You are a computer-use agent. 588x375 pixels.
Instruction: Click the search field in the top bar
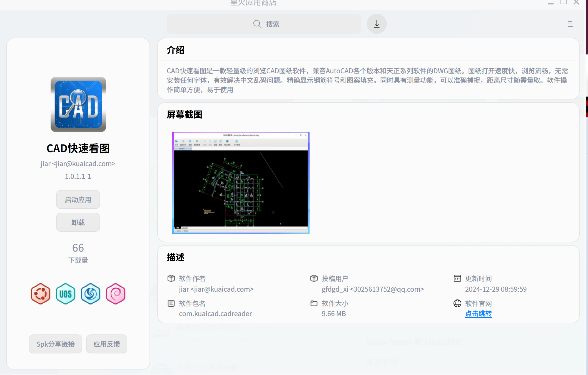[x=264, y=24]
